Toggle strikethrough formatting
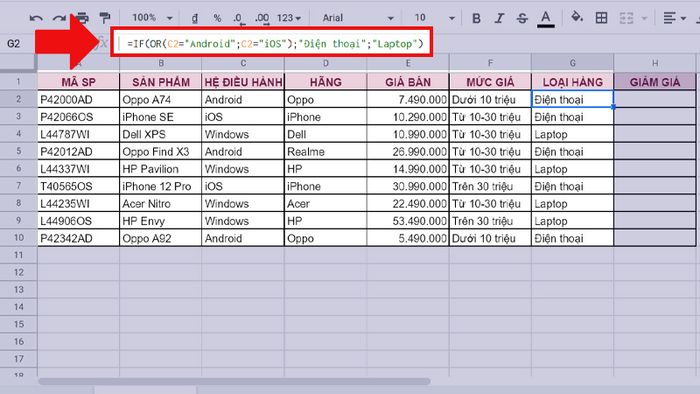Screen dimensions: 700x394 (522, 18)
